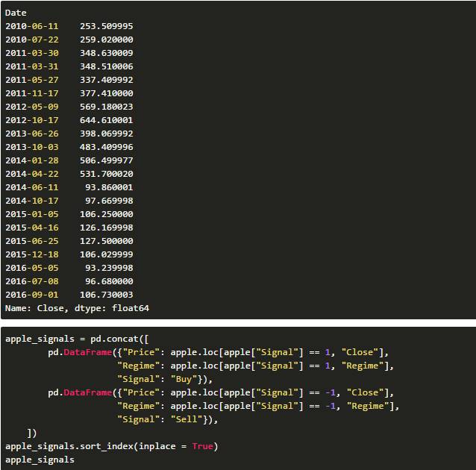Viewport: 476px width, 470px height.
Task: Select date 2013-06-26 in output
Action: point(32,134)
